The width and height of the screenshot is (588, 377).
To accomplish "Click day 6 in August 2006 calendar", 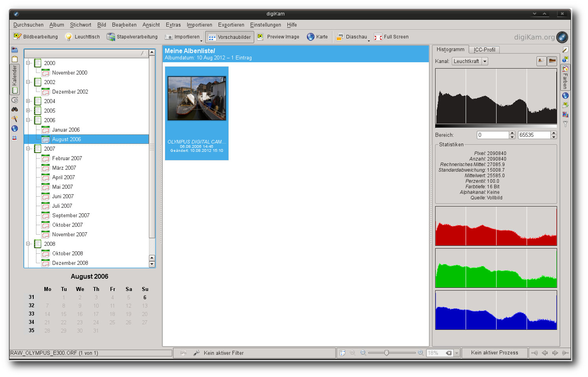I will [x=145, y=297].
